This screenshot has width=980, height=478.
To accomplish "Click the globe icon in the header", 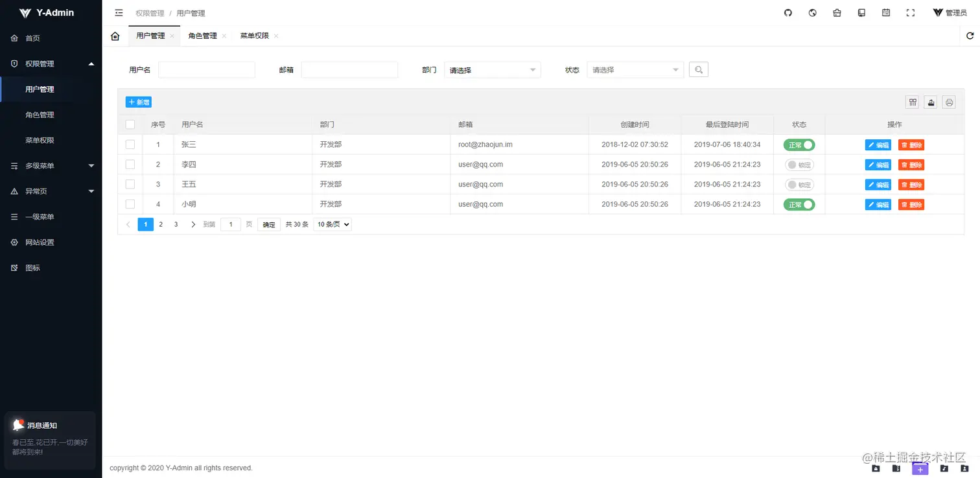I will click(x=813, y=13).
